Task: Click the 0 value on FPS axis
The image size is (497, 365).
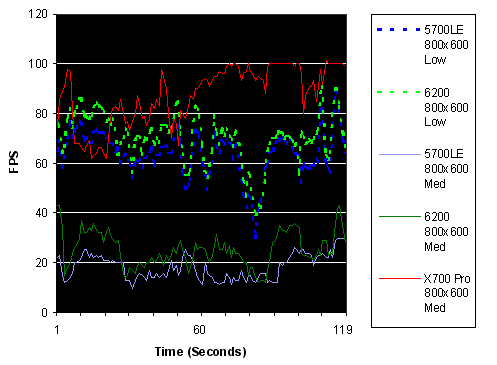Action: coord(45,312)
